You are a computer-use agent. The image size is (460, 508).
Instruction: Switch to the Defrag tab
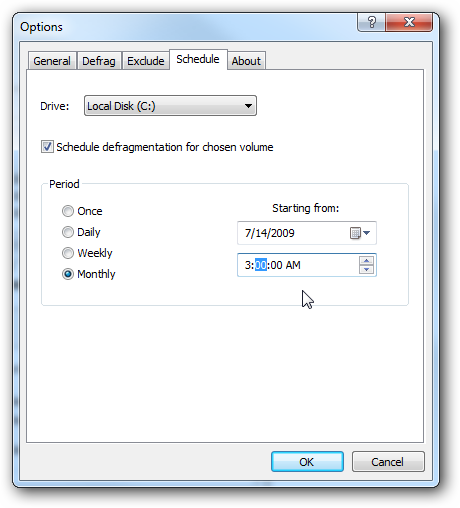99,61
